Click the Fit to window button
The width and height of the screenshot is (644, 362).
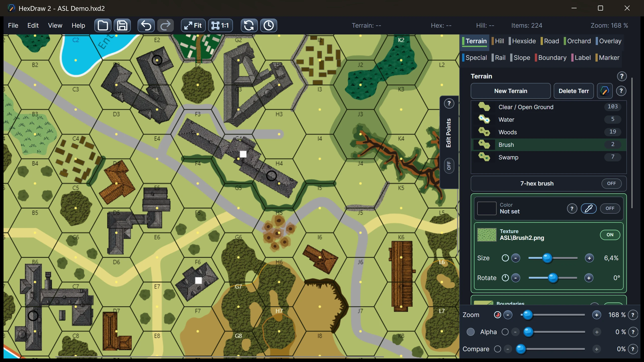tap(193, 25)
